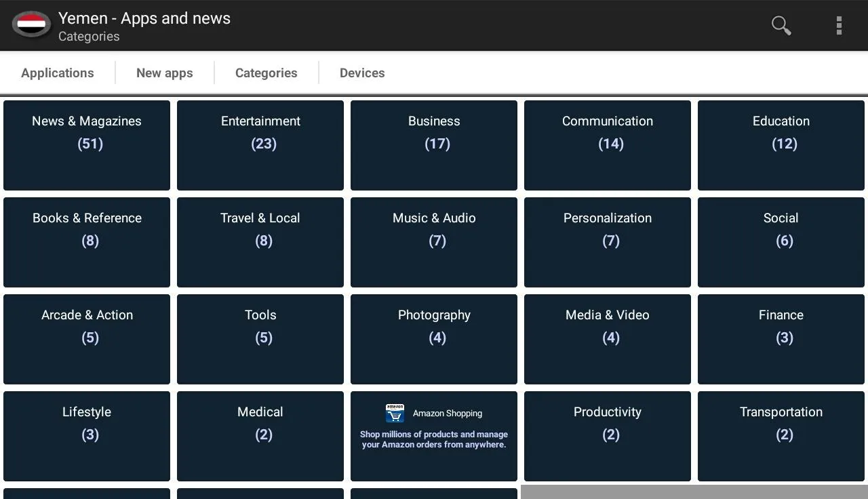Open Arcade & Action category
This screenshot has width=868, height=499.
[87, 339]
